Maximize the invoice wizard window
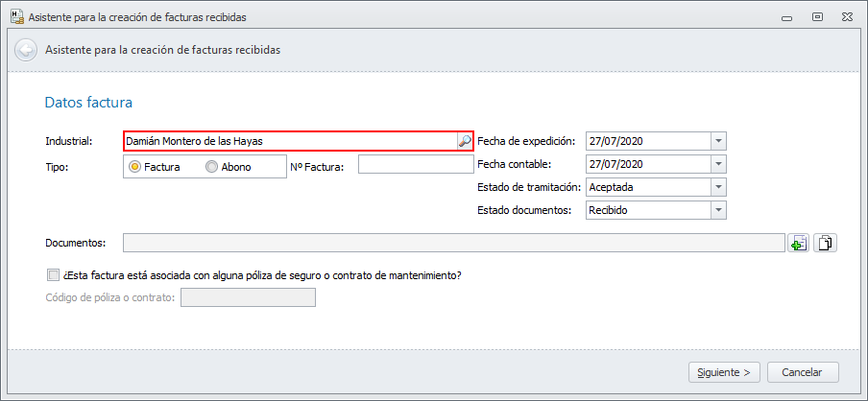Image resolution: width=868 pixels, height=401 pixels. click(x=817, y=16)
